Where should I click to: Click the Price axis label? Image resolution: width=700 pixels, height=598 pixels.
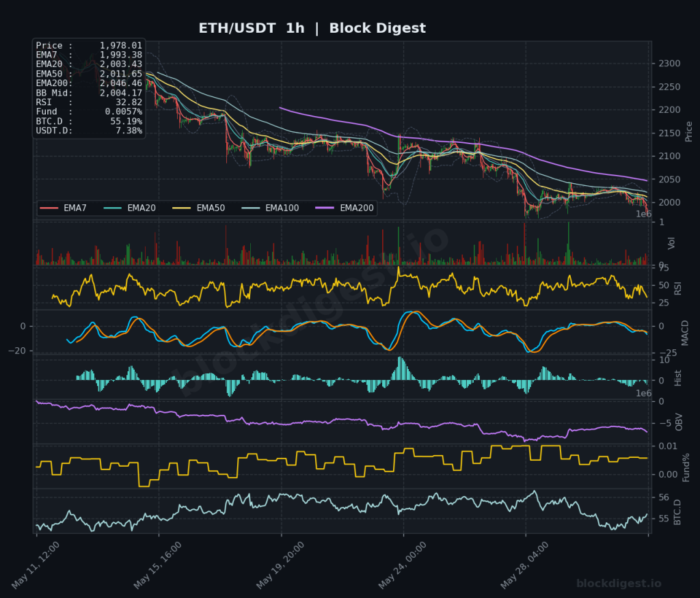[x=689, y=132]
